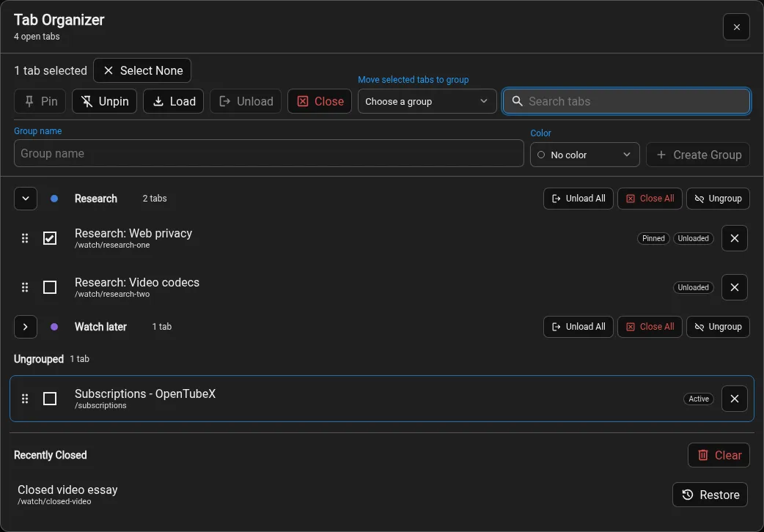
Task: Close all tabs in Watch later
Action: tap(650, 327)
